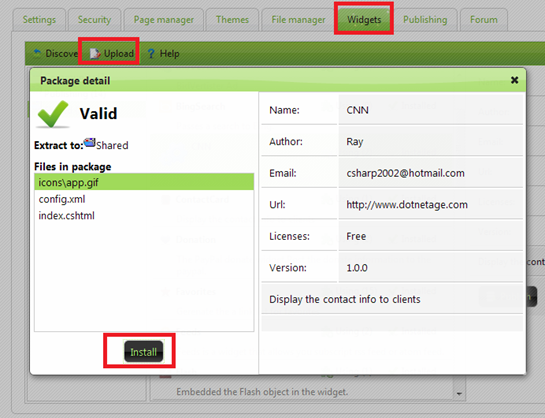This screenshot has height=418, width=545.
Task: Click the Url http://www.dotnetage.com
Action: pyautogui.click(x=407, y=205)
